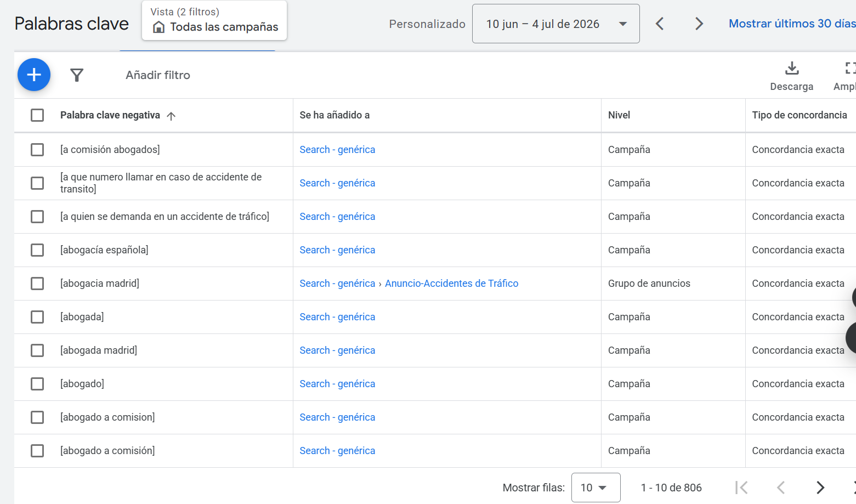Select all rows with header checkbox

tap(37, 115)
